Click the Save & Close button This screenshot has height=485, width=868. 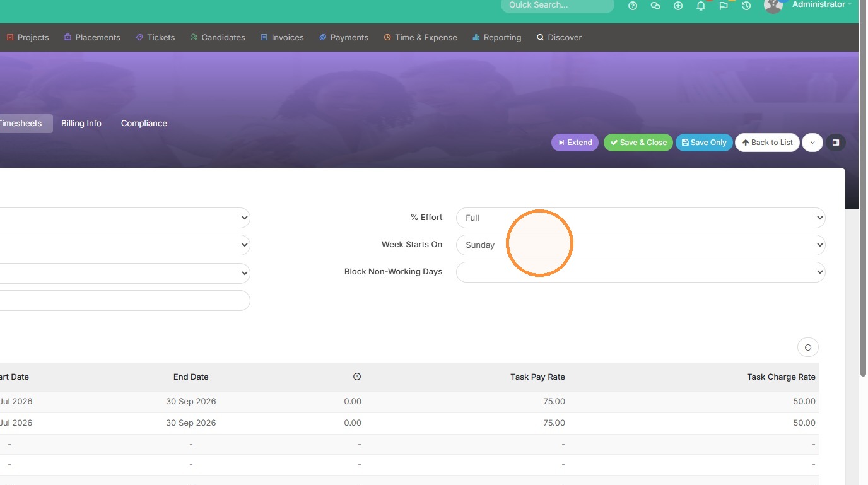(x=638, y=143)
